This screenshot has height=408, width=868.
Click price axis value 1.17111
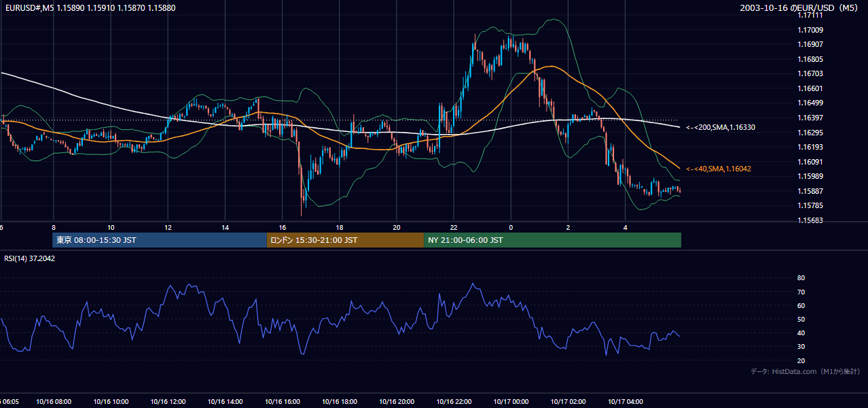point(810,15)
